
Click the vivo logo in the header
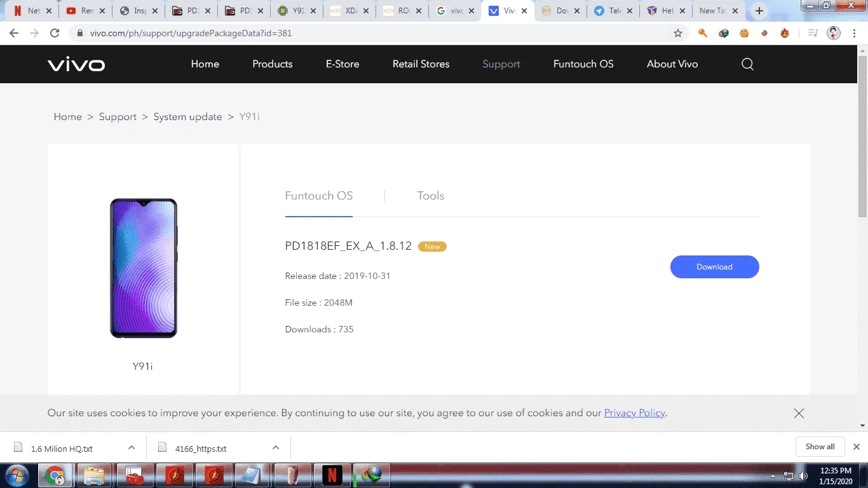(76, 64)
